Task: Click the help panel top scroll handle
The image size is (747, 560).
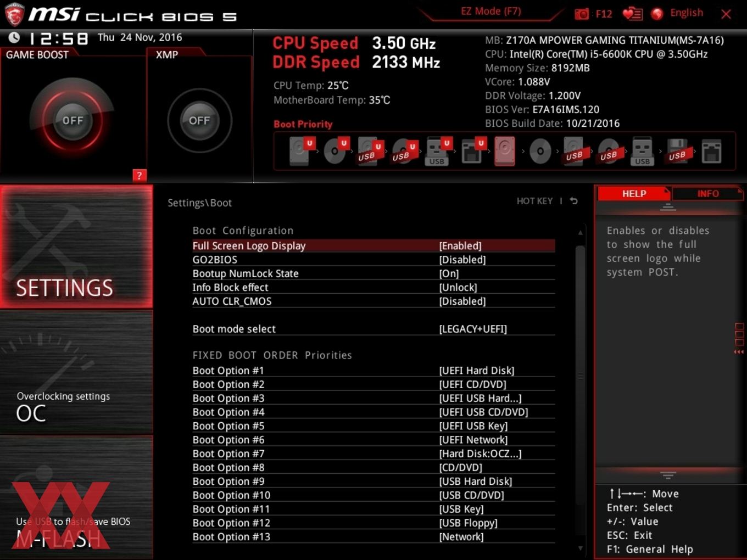Action: 668,207
